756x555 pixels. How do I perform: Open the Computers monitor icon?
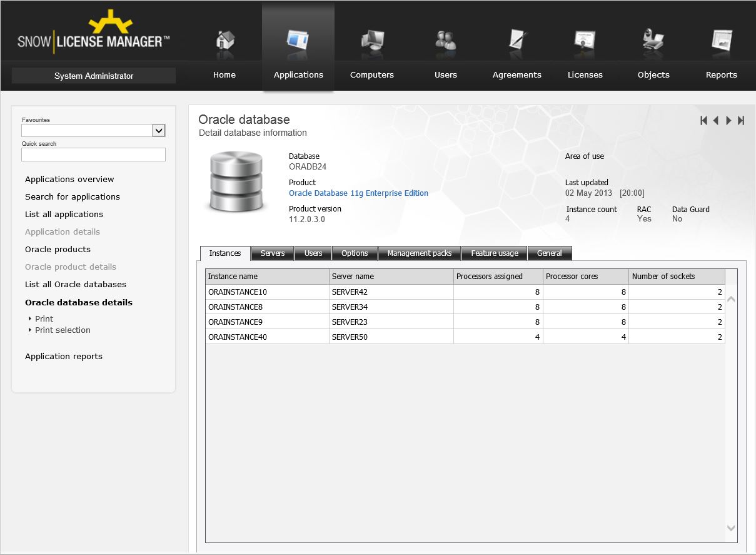click(372, 40)
